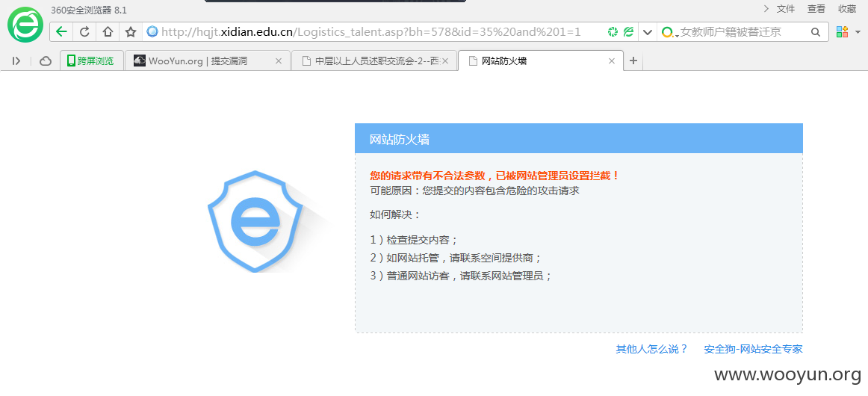
Task: Open the browser home page
Action: tap(108, 32)
